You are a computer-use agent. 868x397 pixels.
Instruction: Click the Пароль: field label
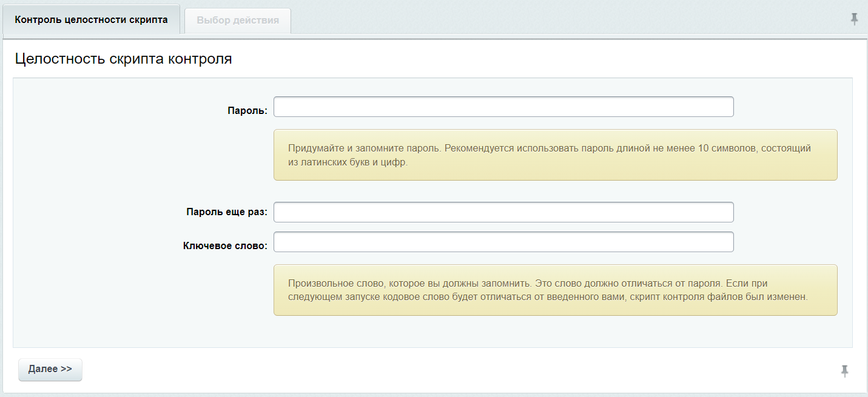247,110
